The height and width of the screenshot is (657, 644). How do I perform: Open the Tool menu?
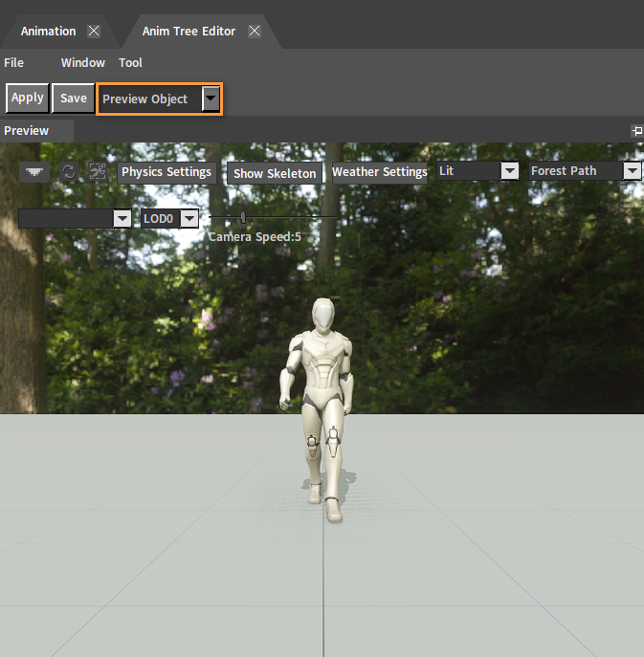tap(130, 63)
